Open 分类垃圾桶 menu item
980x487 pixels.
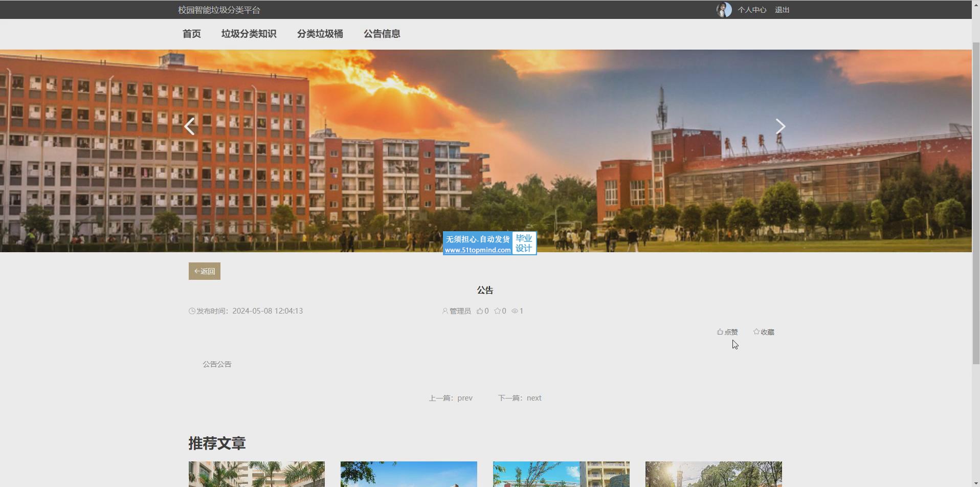(x=320, y=34)
